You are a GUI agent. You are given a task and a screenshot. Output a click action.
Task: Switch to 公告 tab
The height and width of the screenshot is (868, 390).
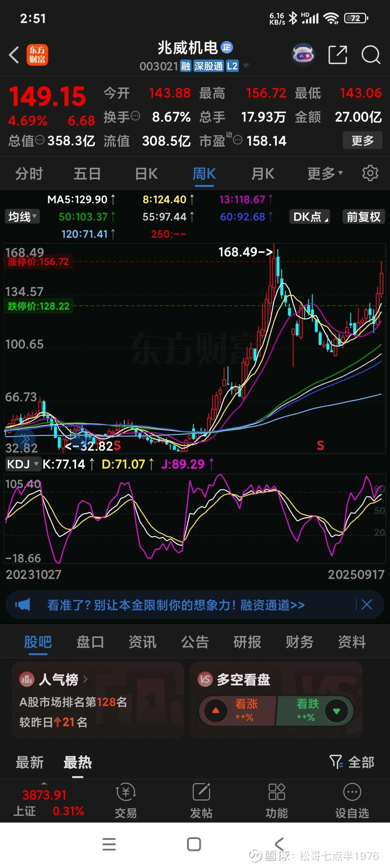click(195, 642)
